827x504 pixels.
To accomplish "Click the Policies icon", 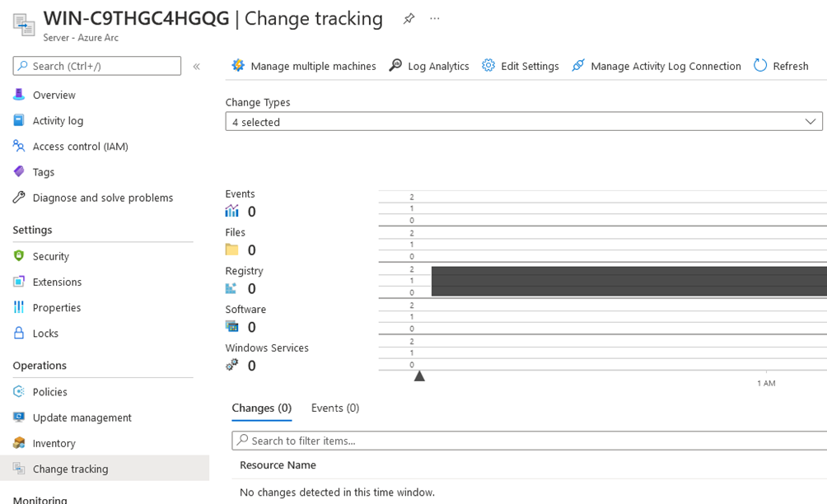I will [19, 391].
